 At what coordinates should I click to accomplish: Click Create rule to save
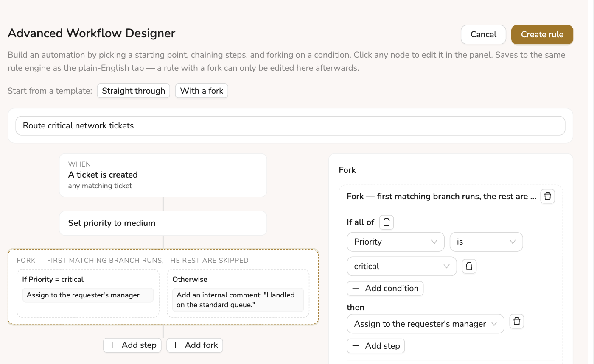click(x=542, y=35)
